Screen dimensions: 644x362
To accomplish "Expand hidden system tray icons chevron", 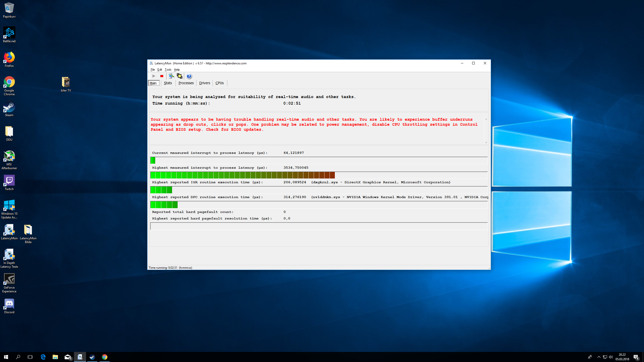I will pyautogui.click(x=599, y=357).
